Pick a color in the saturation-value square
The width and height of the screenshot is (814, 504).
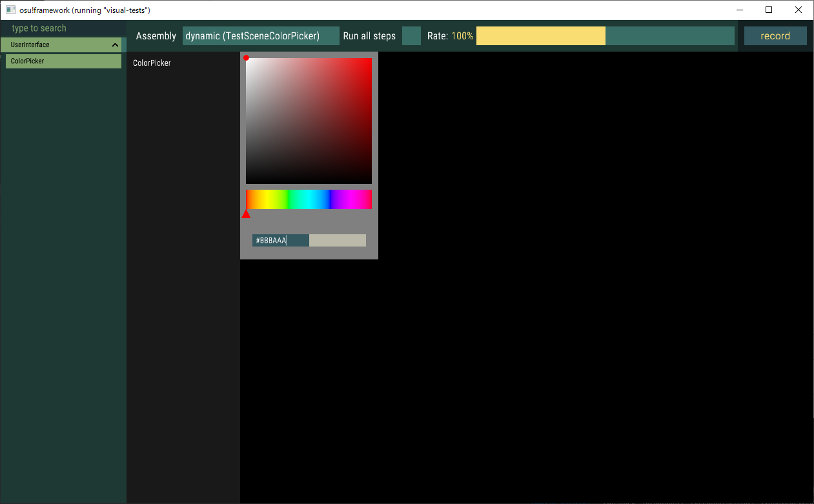click(309, 119)
